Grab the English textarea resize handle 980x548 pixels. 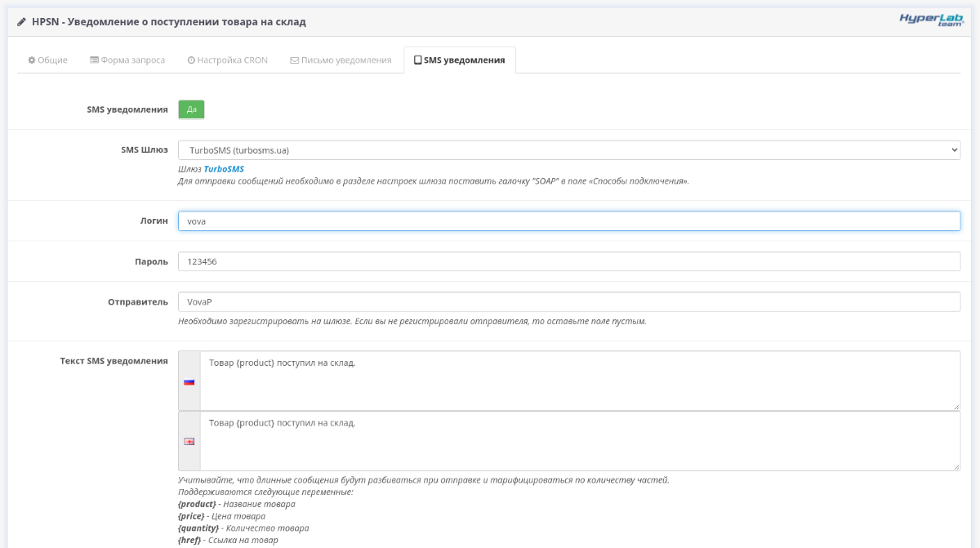click(x=955, y=466)
